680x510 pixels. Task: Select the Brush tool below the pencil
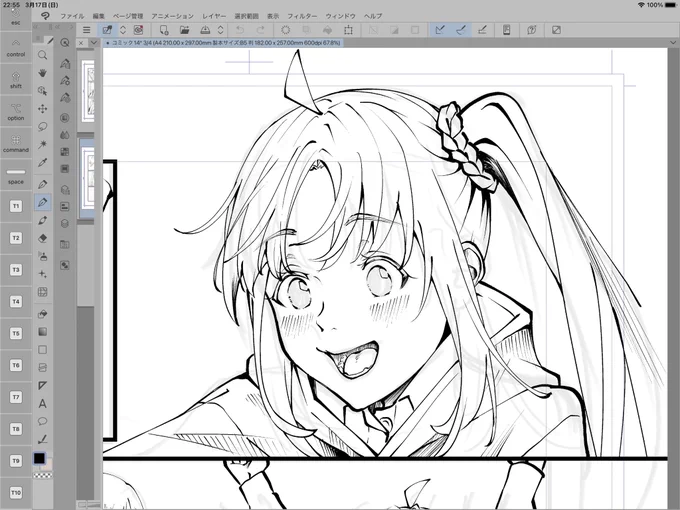[42, 220]
